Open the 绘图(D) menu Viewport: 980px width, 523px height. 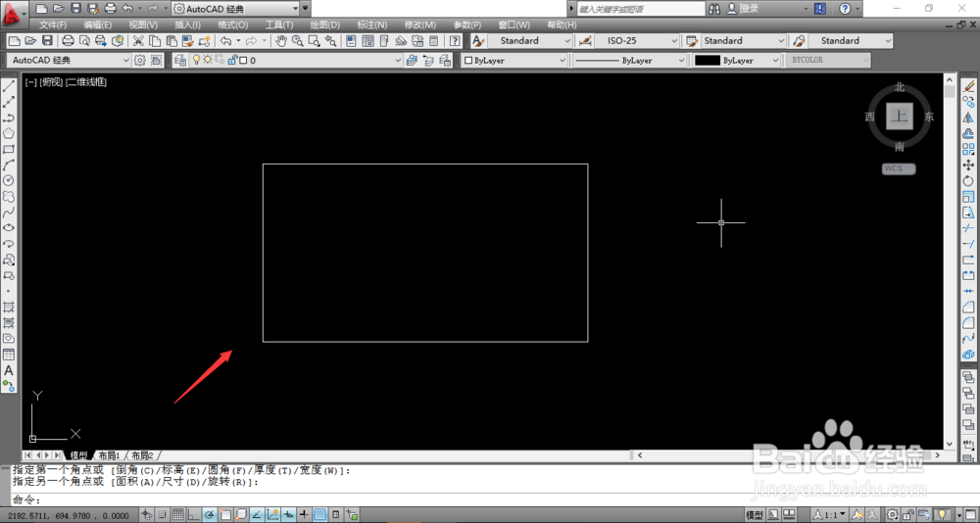coord(325,25)
